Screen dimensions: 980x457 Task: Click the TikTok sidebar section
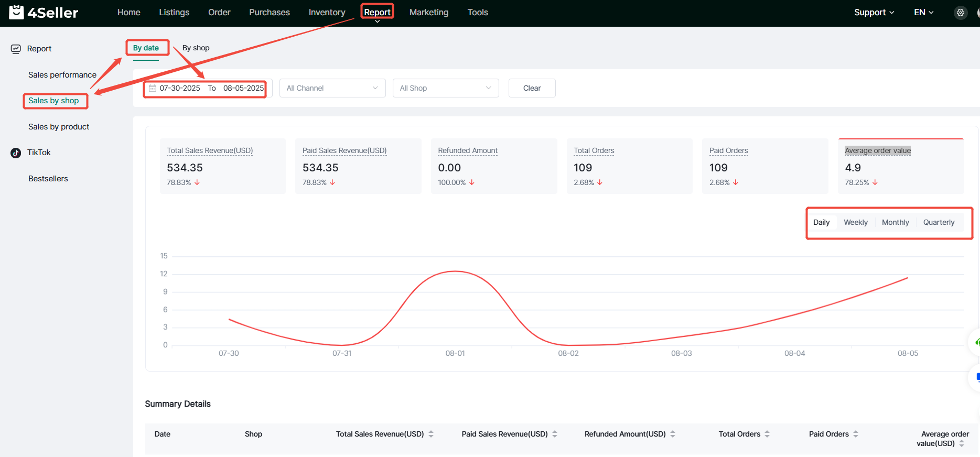[x=39, y=153]
